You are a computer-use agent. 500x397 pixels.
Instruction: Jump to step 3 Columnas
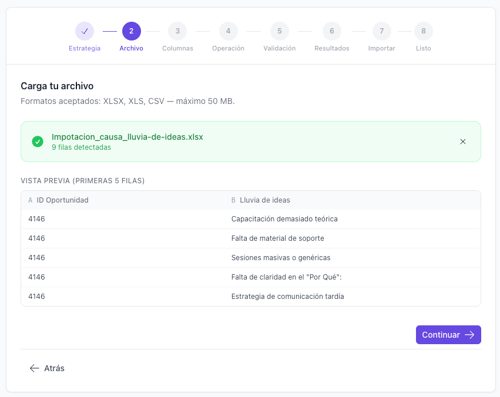click(x=177, y=31)
